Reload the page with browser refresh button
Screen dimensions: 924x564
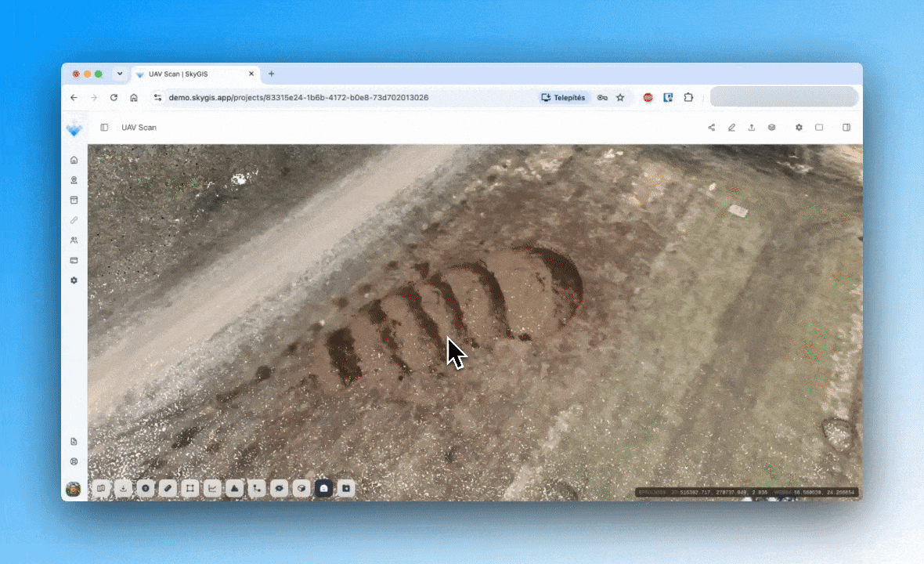(114, 97)
